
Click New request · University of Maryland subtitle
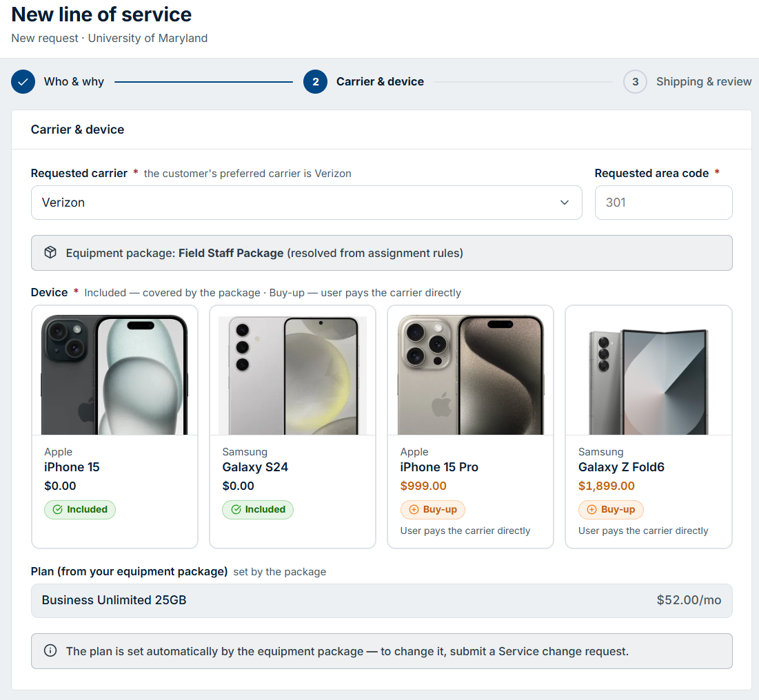coord(110,38)
